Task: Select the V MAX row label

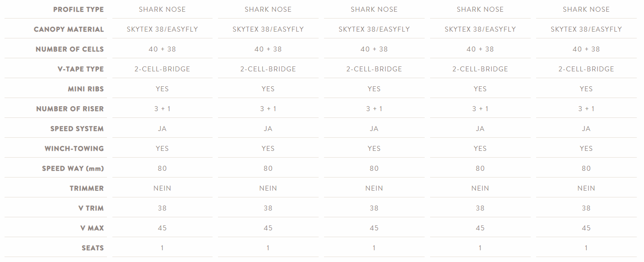Action: point(92,228)
